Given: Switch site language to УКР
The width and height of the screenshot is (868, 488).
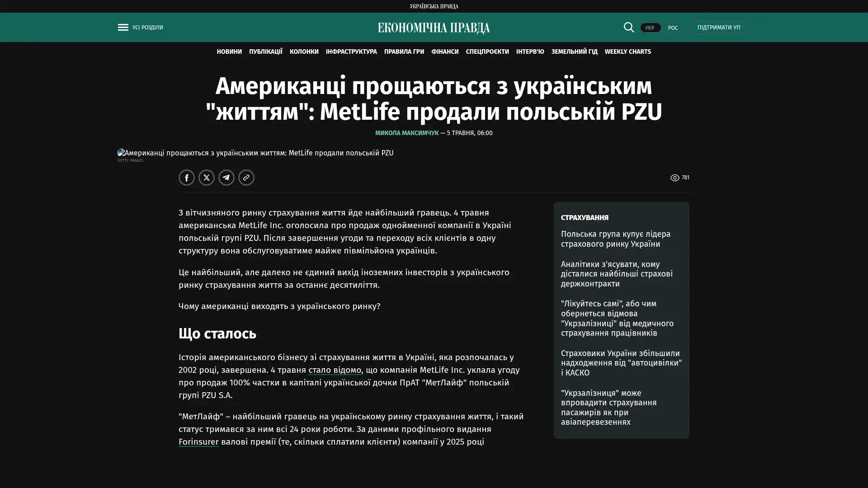Looking at the screenshot, I should click(650, 28).
